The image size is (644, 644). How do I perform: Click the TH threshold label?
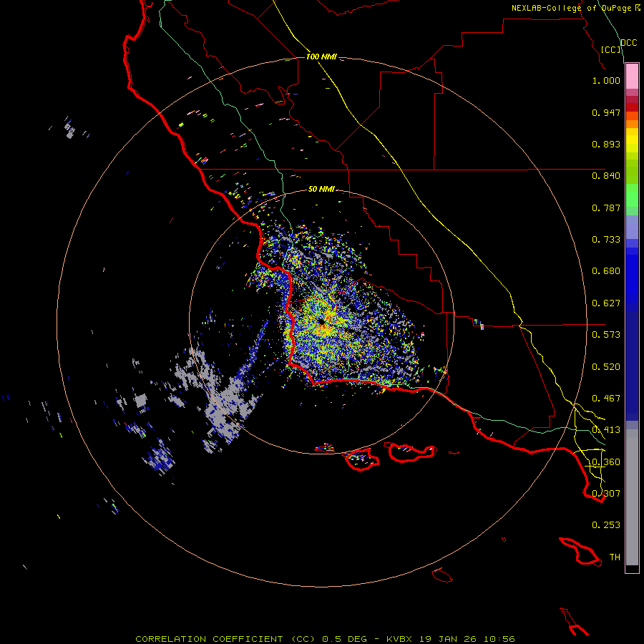pos(615,557)
